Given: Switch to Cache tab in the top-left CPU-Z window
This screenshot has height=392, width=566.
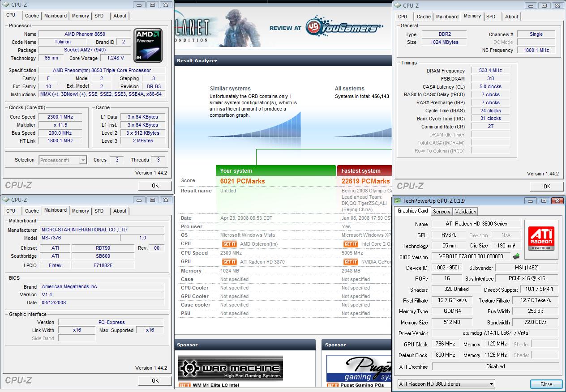Looking at the screenshot, I should click(x=32, y=16).
